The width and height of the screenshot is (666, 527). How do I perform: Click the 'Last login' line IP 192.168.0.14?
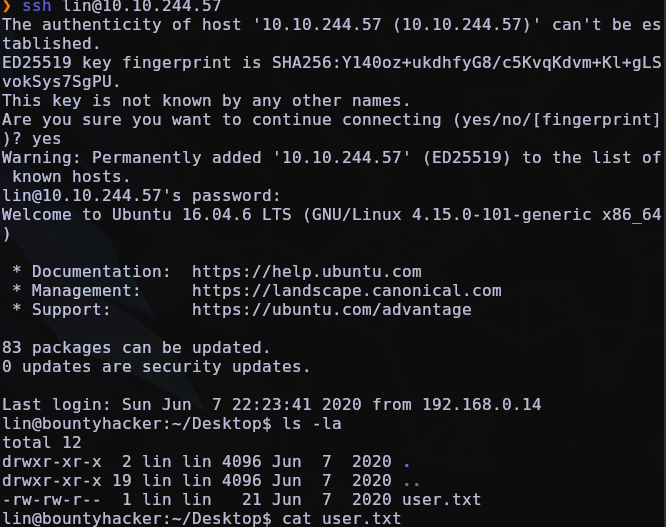tap(482, 404)
